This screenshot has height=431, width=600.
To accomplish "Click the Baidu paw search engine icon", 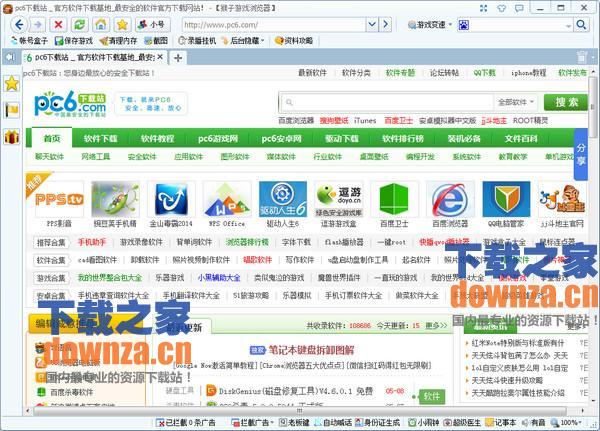I will point(464,25).
